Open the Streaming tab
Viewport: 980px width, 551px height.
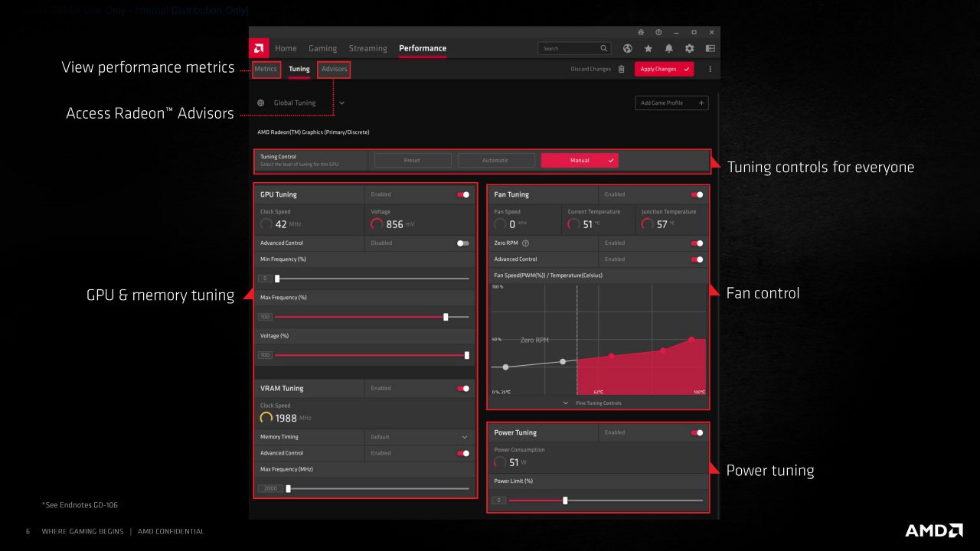tap(367, 48)
